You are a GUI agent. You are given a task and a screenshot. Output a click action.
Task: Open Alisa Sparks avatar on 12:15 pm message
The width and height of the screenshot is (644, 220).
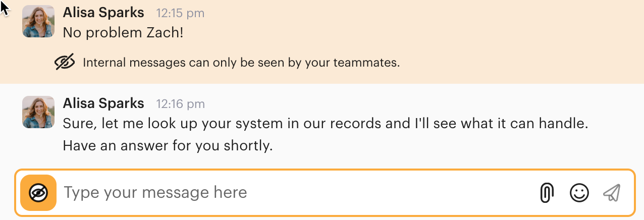click(38, 21)
